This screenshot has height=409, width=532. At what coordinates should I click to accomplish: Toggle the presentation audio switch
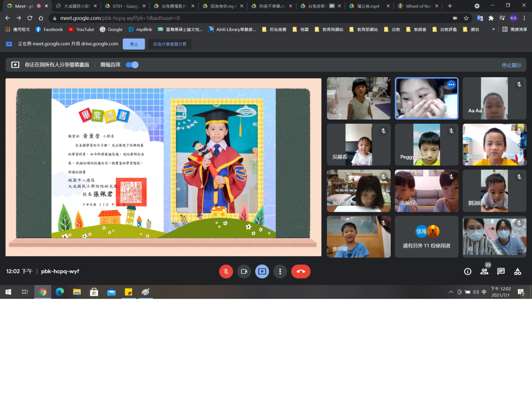[x=132, y=65]
